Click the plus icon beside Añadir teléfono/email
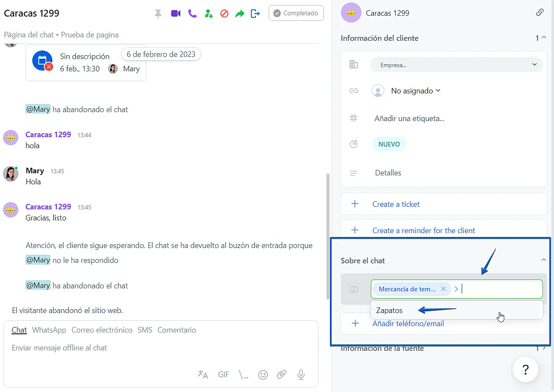 point(355,323)
